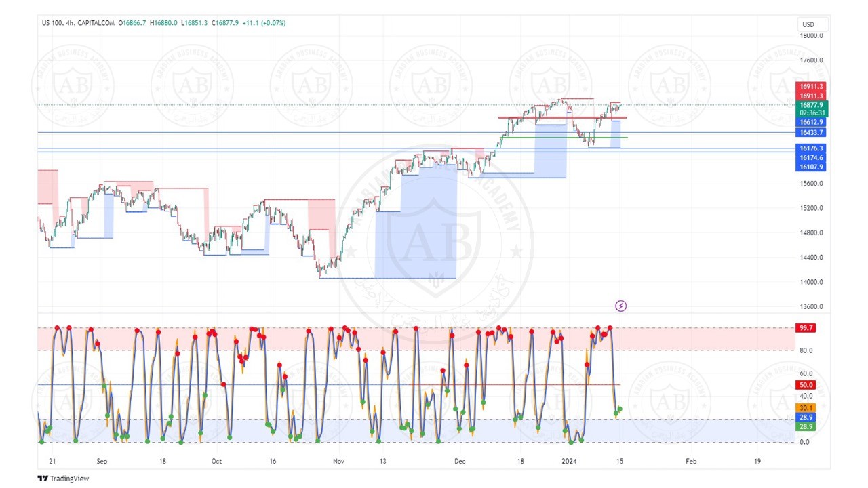Click the 19 date on time axis
This screenshot has height=488, width=868.
(x=757, y=461)
